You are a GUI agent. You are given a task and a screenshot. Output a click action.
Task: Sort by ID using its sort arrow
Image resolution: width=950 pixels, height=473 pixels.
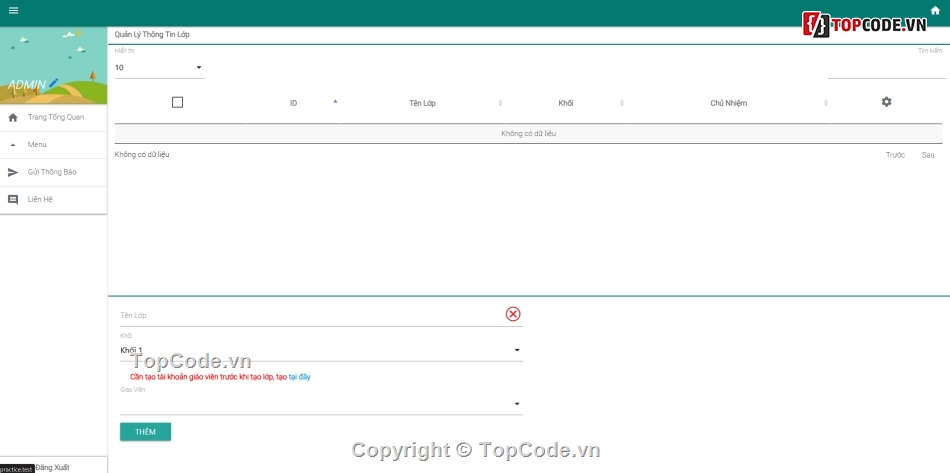pyautogui.click(x=335, y=102)
